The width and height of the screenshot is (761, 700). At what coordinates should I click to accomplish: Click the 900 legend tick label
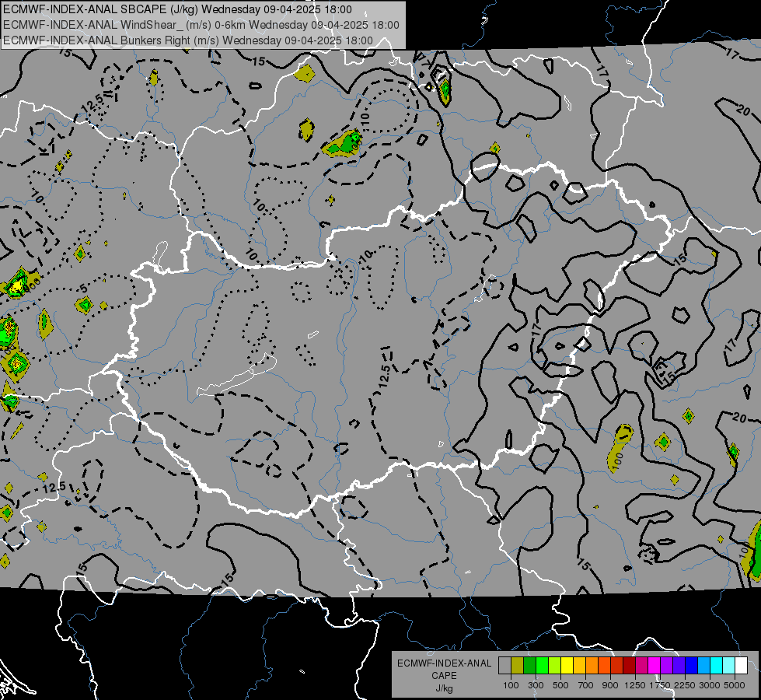[610, 685]
